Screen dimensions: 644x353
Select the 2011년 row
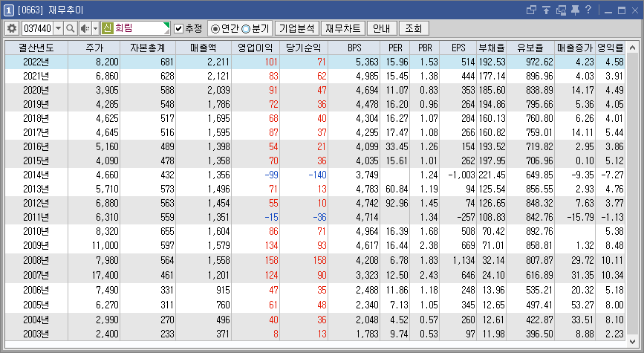tap(315, 217)
